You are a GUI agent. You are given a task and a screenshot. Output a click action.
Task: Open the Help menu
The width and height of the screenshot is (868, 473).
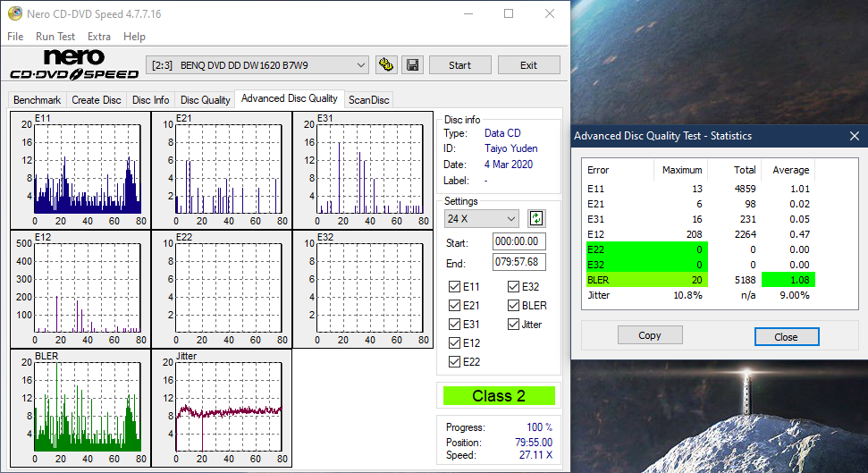134,36
